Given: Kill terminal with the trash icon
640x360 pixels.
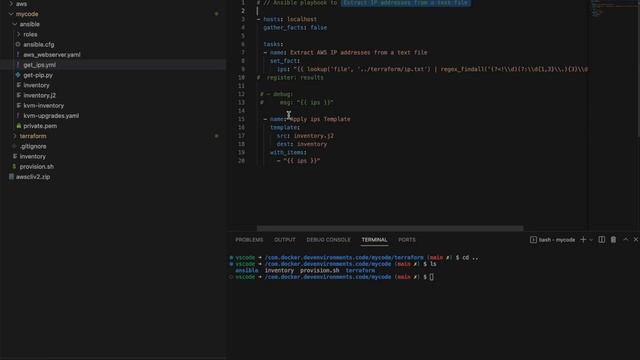Looking at the screenshot, I should (613, 240).
